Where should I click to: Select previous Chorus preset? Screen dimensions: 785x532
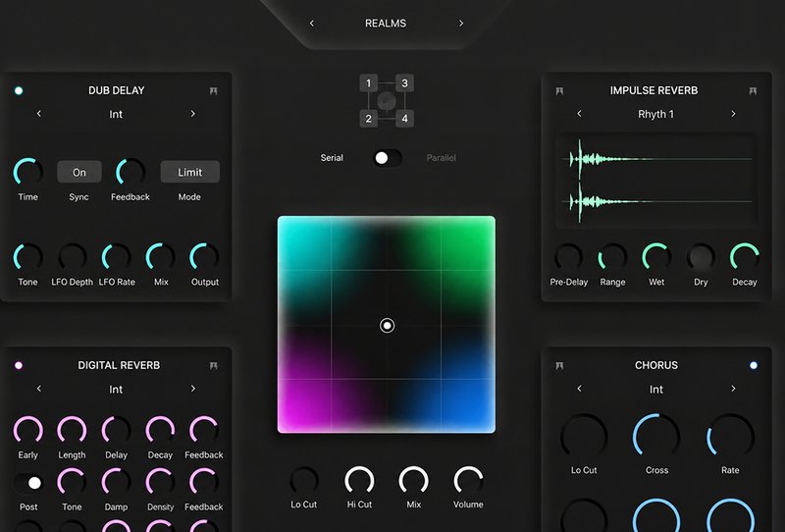coord(579,389)
